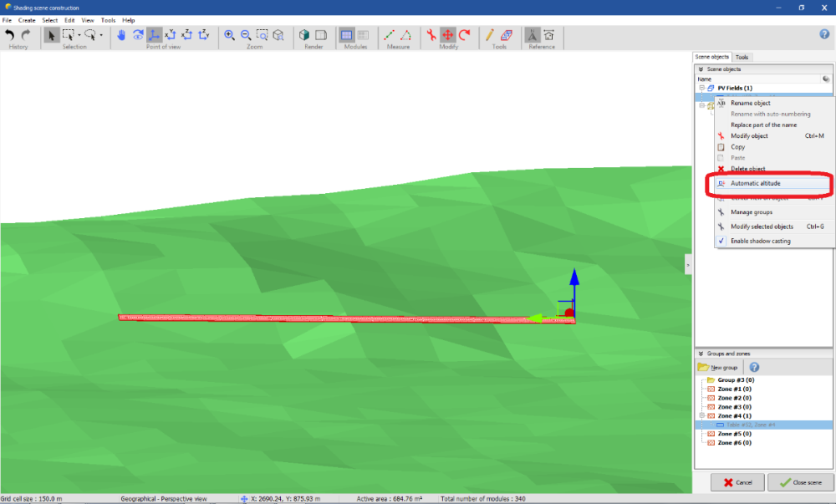
Task: Collapse the Groups and zones panel header
Action: click(701, 354)
